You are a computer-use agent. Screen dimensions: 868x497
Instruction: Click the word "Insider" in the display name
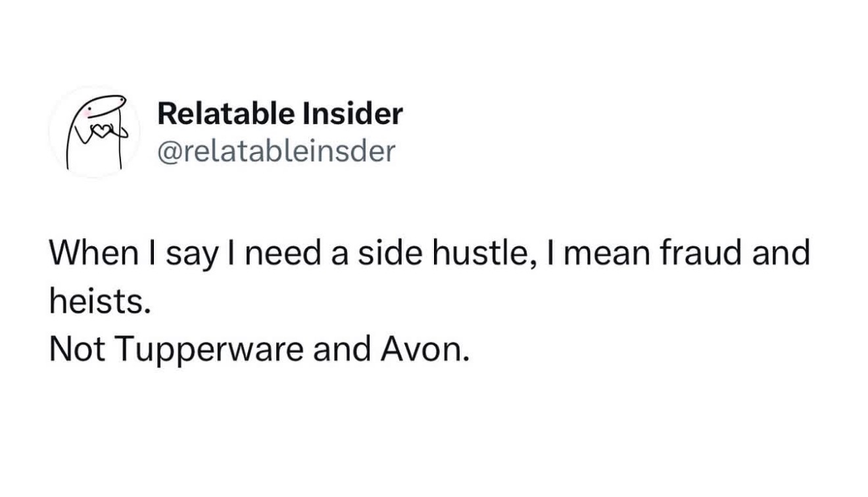click(x=352, y=114)
